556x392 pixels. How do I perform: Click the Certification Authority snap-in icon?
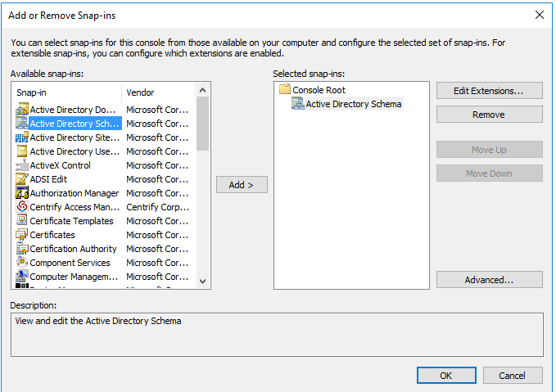pos(22,249)
